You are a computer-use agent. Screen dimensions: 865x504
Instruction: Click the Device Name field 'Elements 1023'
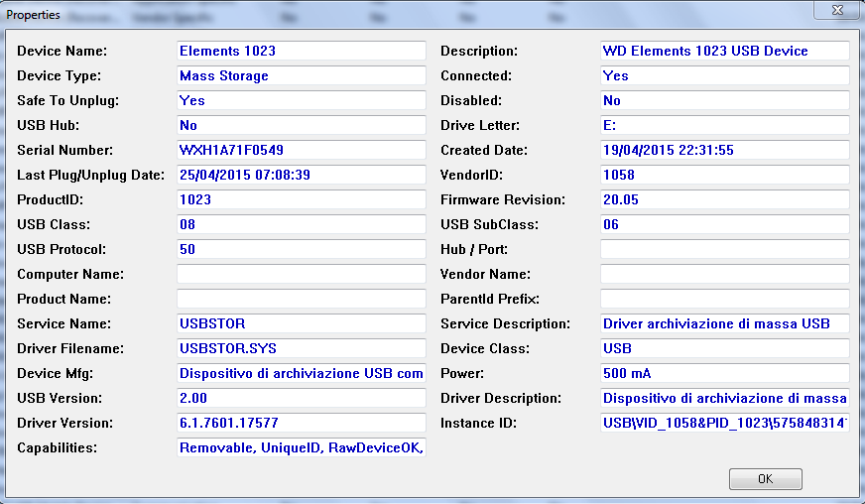click(x=302, y=51)
